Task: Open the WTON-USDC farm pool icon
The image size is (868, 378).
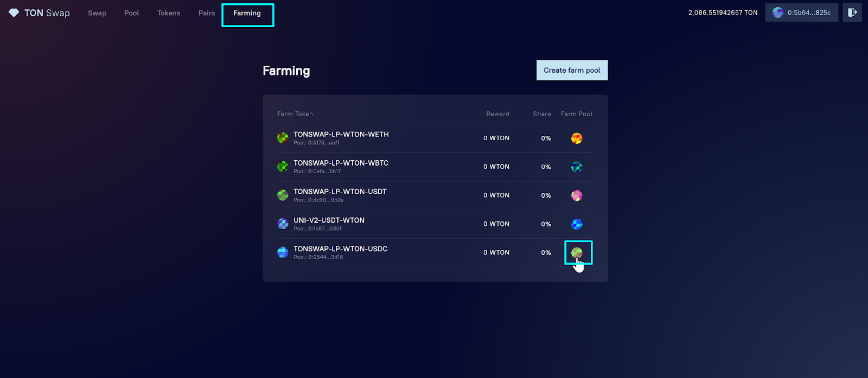Action: pos(577,253)
